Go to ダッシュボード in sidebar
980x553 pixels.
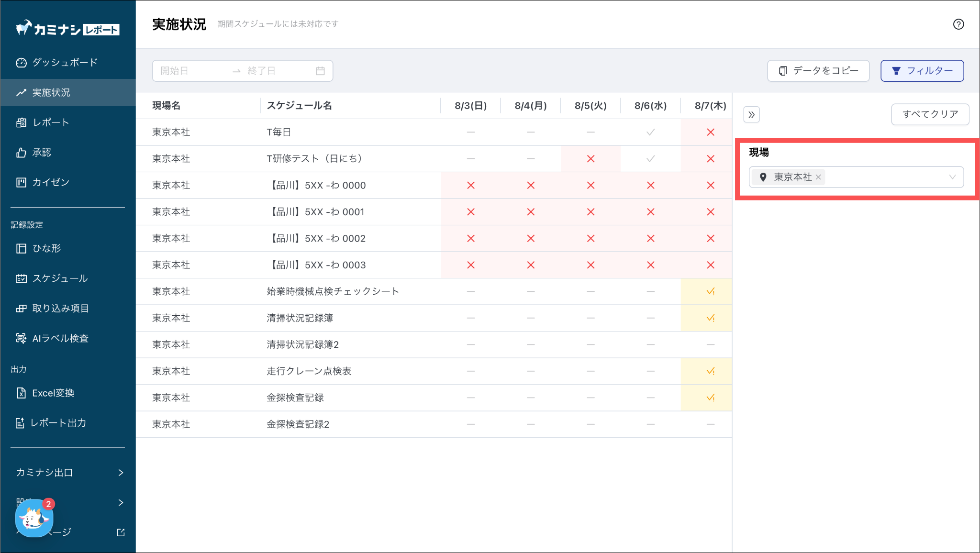coord(65,63)
